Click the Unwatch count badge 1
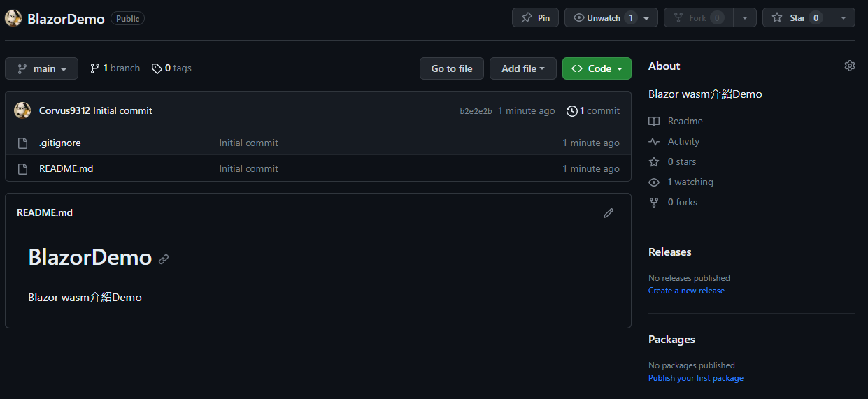The image size is (868, 399). 631,18
